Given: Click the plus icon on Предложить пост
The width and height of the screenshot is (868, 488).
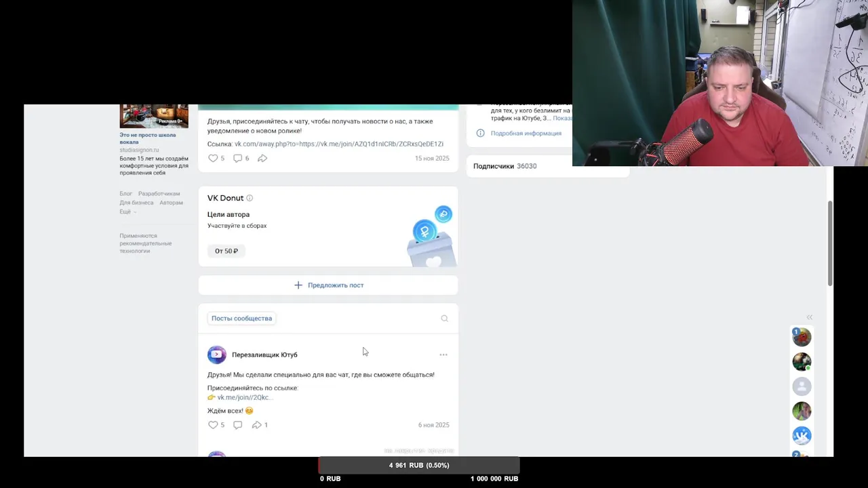Looking at the screenshot, I should coord(298,285).
